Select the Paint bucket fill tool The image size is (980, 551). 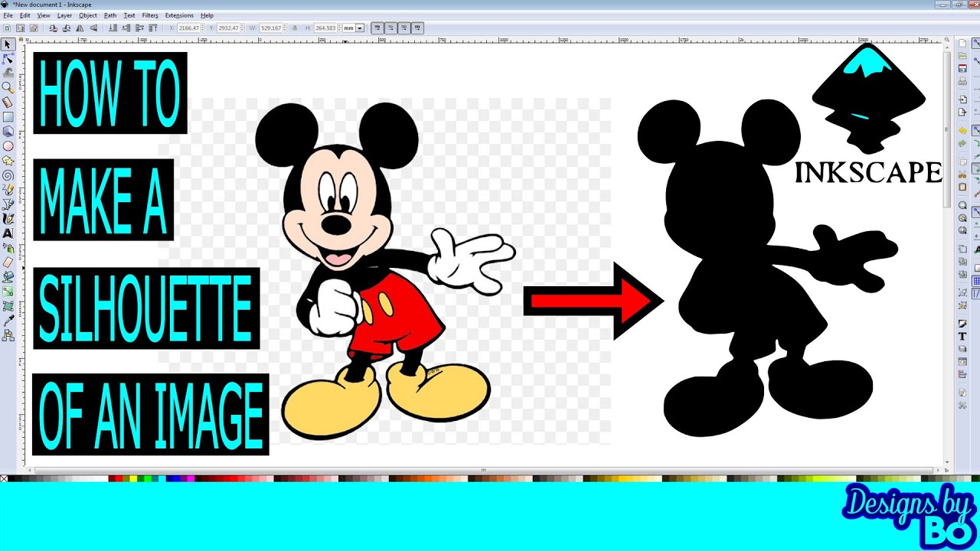pos(8,277)
